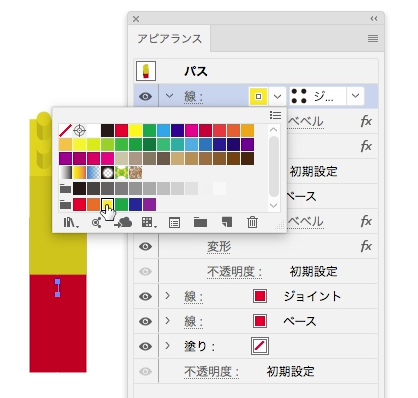Create a new color group folder

pyautogui.click(x=200, y=222)
